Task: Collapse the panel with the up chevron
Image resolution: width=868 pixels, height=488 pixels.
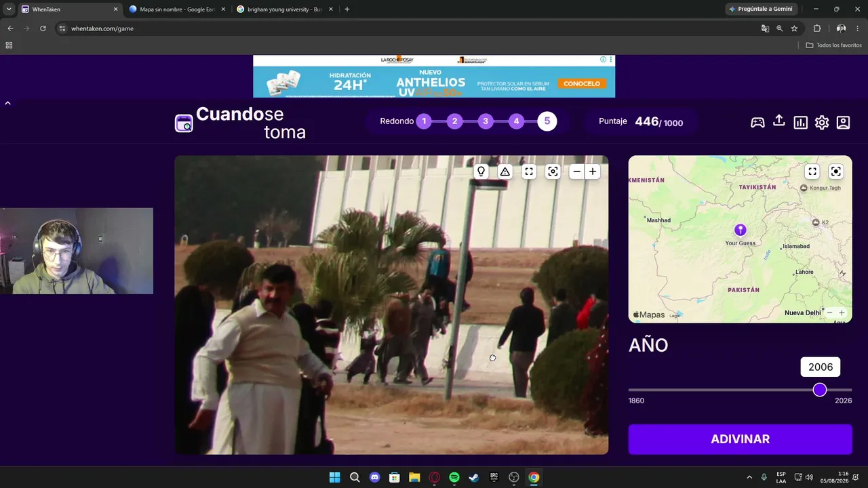Action: pyautogui.click(x=7, y=103)
